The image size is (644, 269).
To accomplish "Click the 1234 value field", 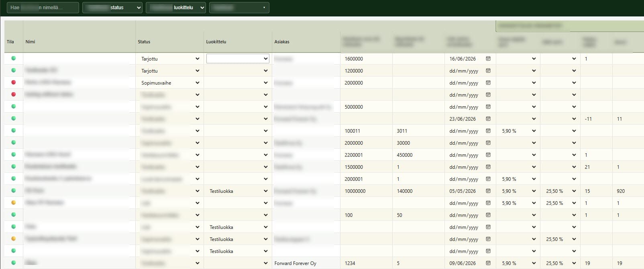I will (366, 263).
